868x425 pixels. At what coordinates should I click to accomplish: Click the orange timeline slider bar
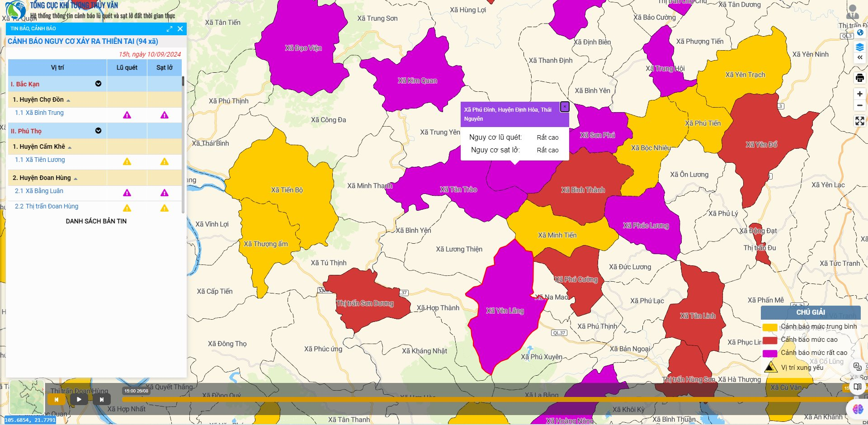[x=452, y=399]
